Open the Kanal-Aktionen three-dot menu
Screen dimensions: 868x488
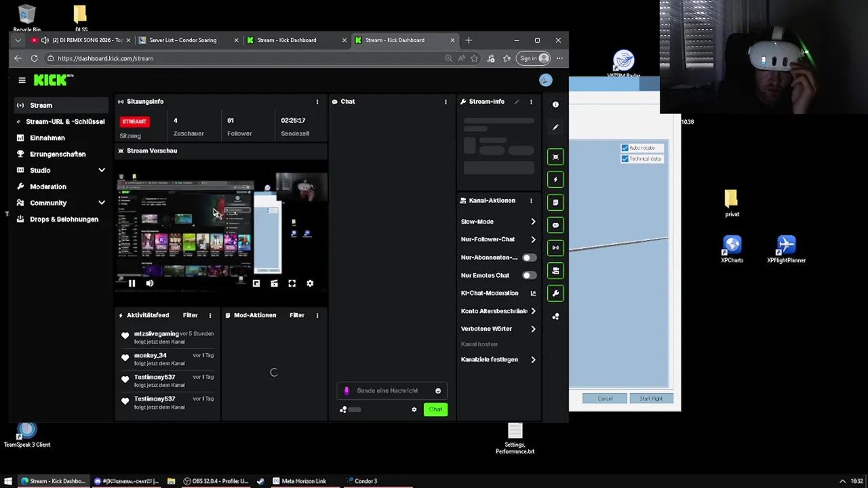click(531, 201)
